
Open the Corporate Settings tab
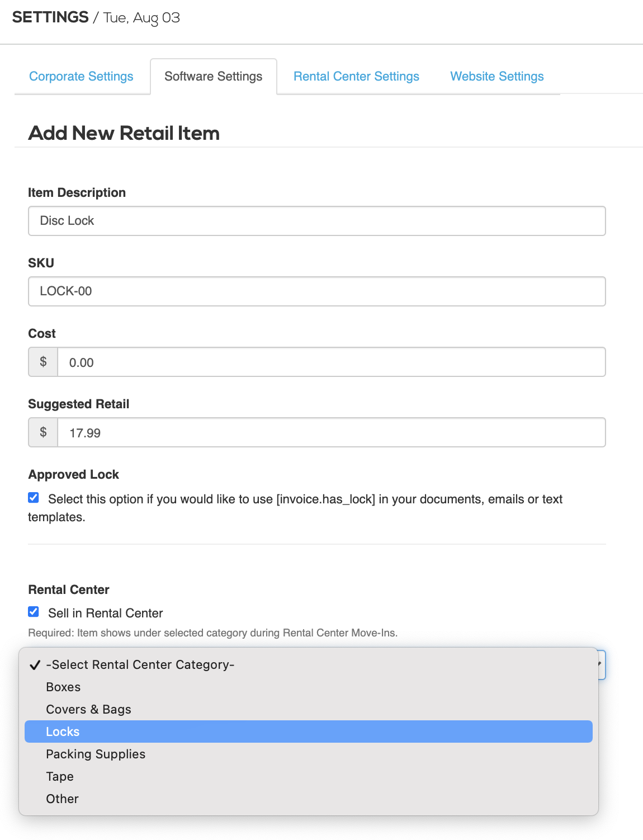[x=81, y=76]
